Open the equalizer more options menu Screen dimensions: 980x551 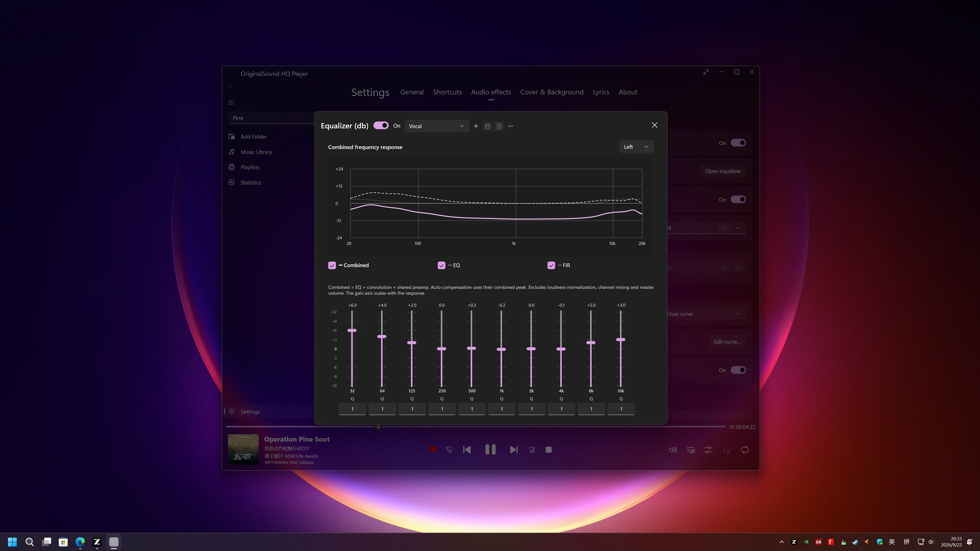click(x=510, y=126)
